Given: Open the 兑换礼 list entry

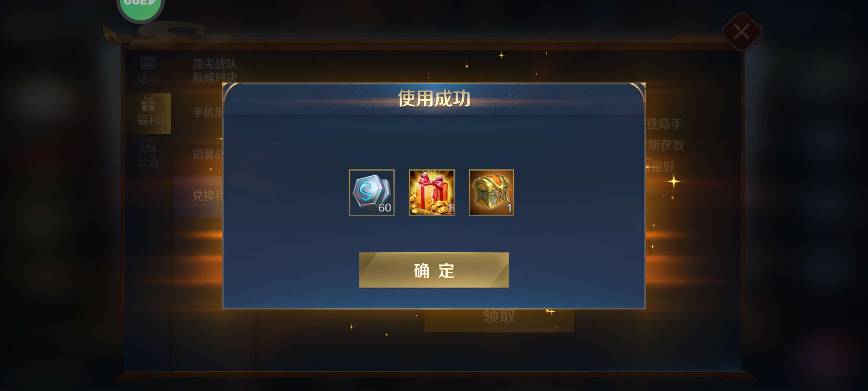Looking at the screenshot, I should (208, 196).
